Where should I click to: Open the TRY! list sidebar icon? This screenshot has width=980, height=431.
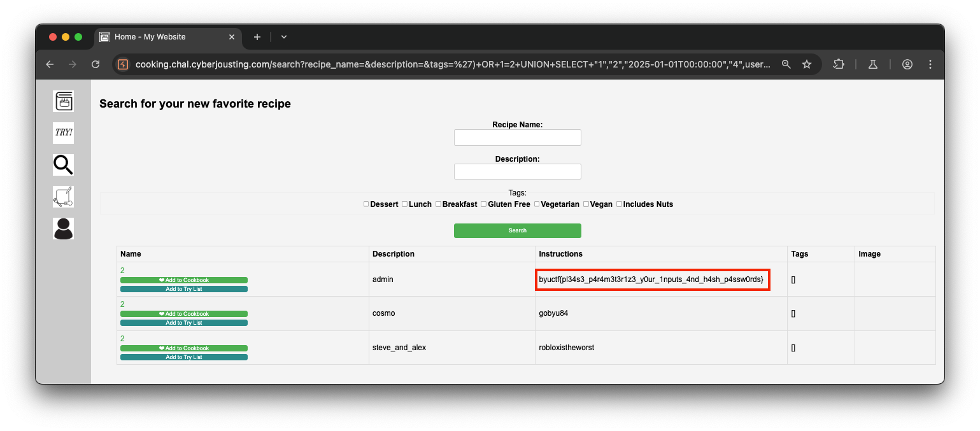64,133
